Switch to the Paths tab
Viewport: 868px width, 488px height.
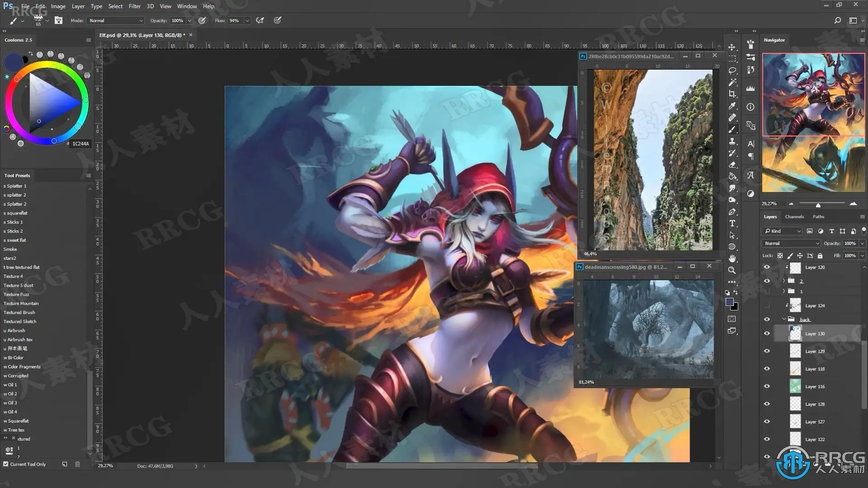click(818, 217)
